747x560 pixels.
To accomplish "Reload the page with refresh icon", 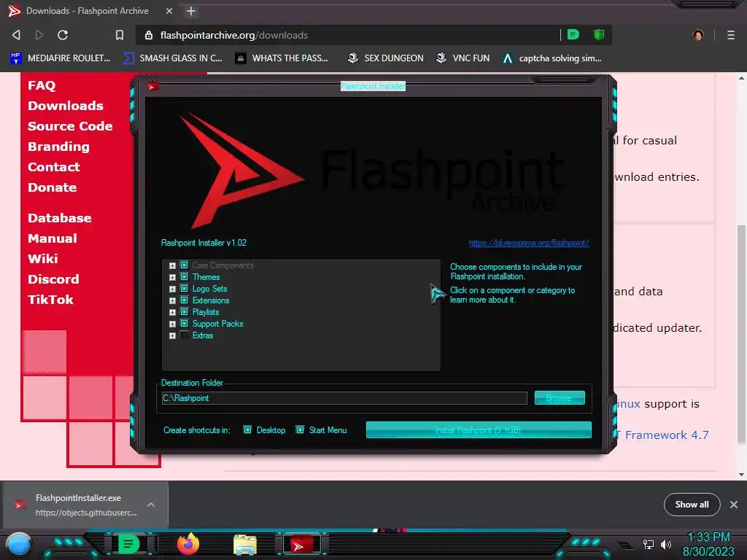I will pos(63,35).
